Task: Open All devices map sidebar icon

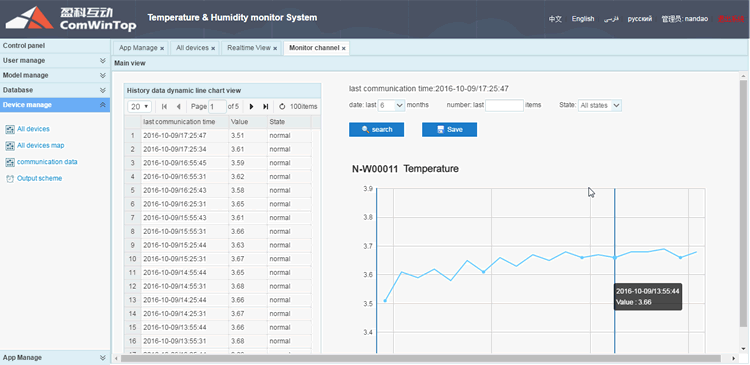Action: pyautogui.click(x=10, y=146)
